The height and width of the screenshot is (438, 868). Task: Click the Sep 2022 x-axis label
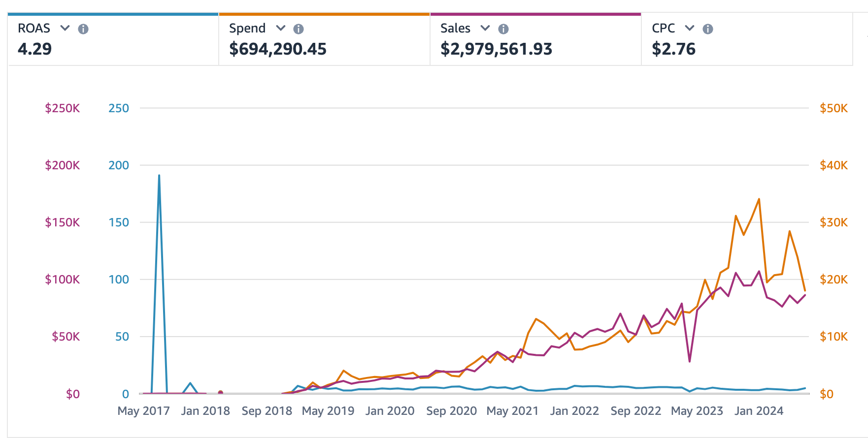click(636, 411)
